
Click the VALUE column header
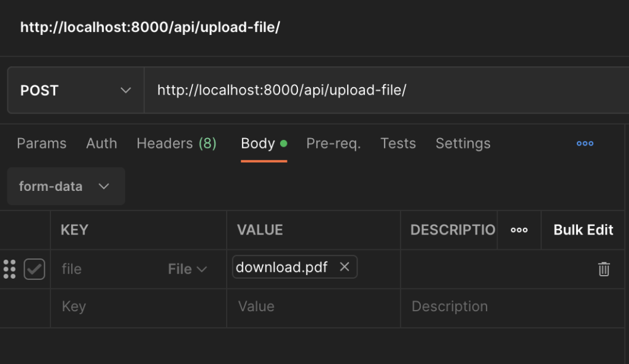tap(260, 230)
